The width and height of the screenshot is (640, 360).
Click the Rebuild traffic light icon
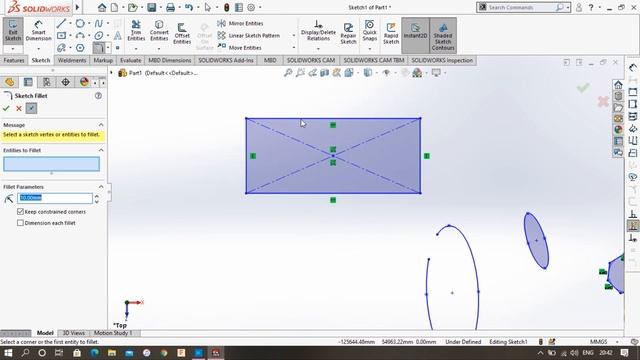pos(227,7)
